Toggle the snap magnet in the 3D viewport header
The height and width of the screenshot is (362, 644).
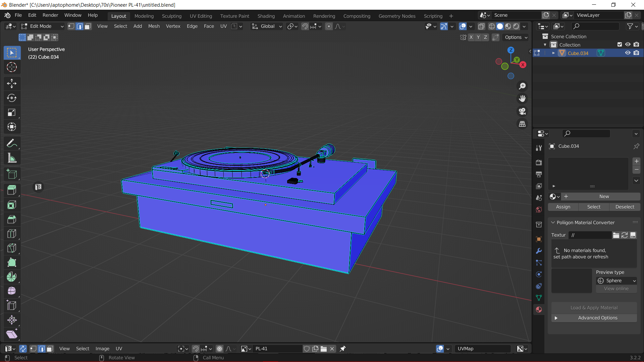tap(305, 26)
